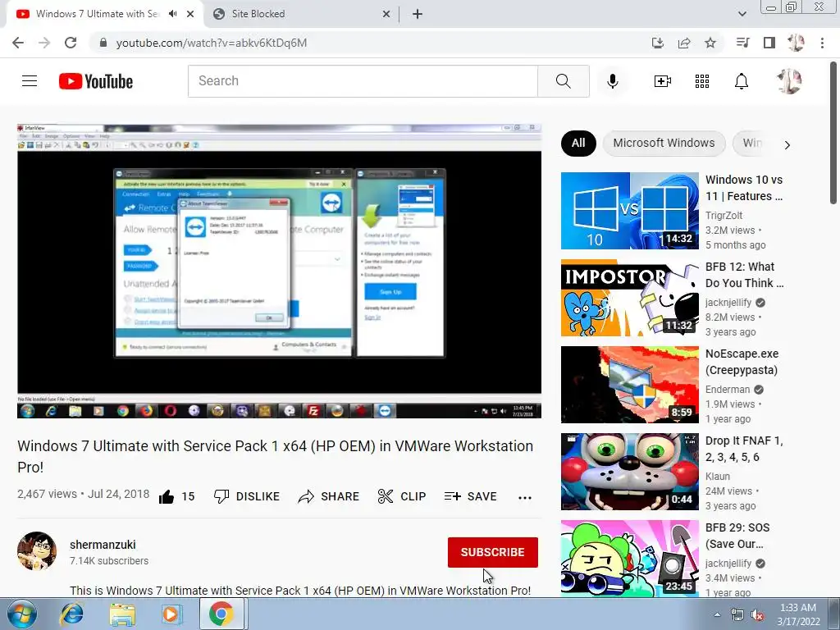Close the Site Blocked tab
This screenshot has width=840, height=630.
(386, 14)
